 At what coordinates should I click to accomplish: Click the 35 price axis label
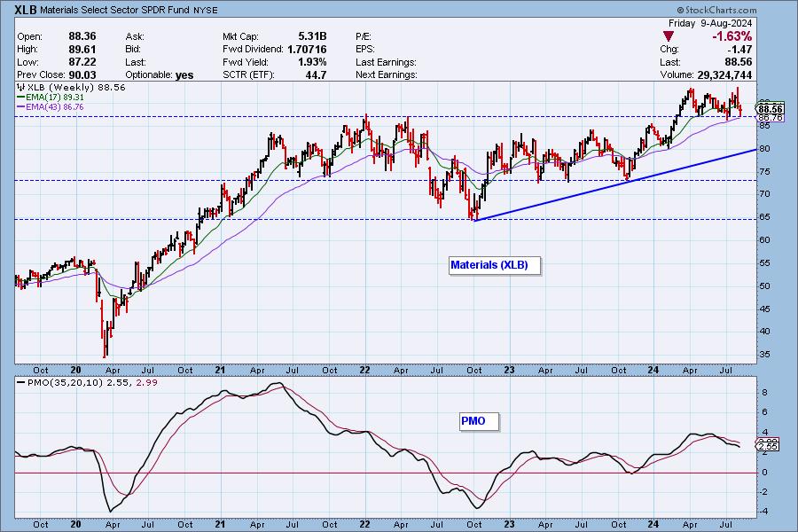coord(764,355)
